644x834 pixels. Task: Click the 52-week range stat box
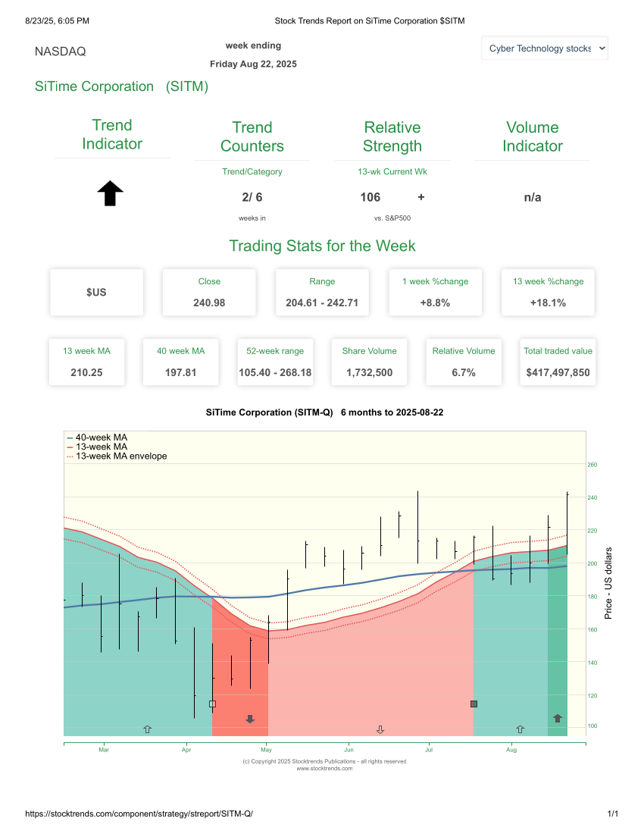coord(275,362)
